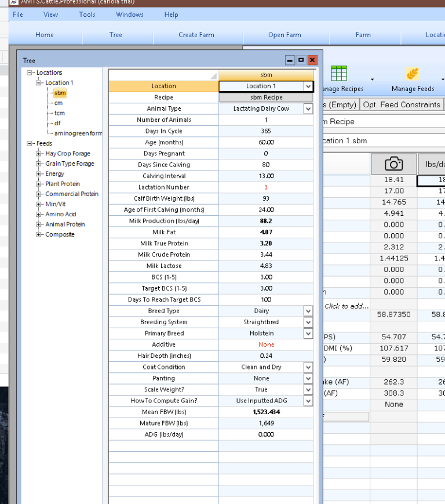Open the Primary Breed dropdown
The height and width of the screenshot is (504, 445).
tap(308, 333)
